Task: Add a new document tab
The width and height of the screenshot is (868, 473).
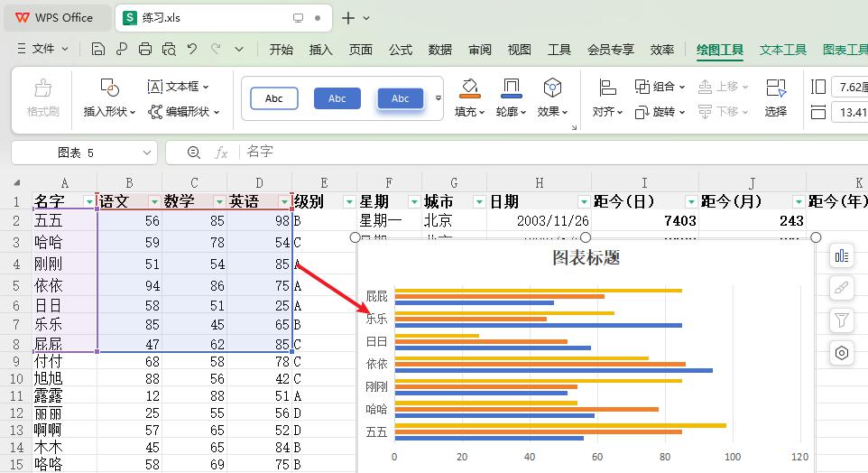Action: (x=347, y=18)
